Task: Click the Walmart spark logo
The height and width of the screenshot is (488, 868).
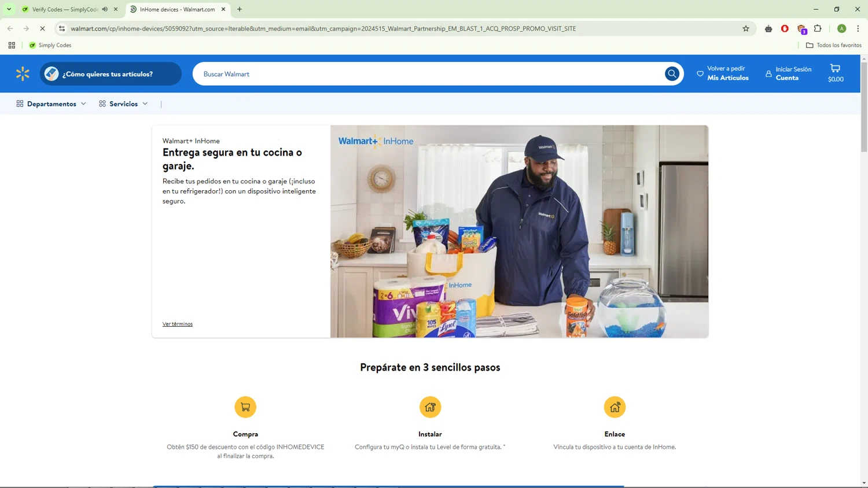Action: (23, 73)
